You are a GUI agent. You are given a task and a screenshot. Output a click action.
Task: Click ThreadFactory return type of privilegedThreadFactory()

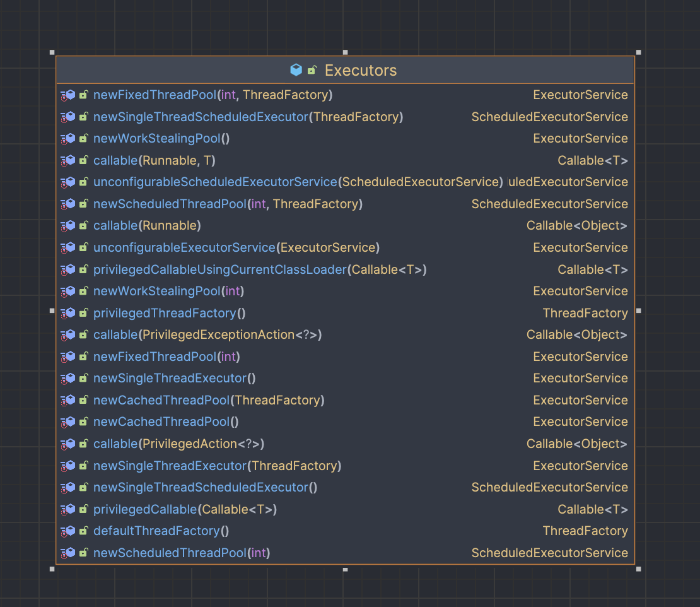point(585,313)
